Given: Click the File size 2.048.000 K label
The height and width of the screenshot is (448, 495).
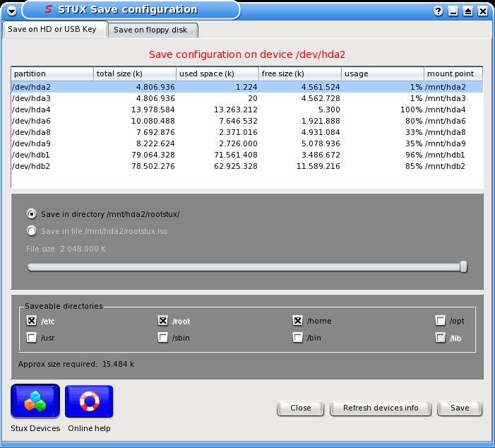Looking at the screenshot, I should 66,249.
